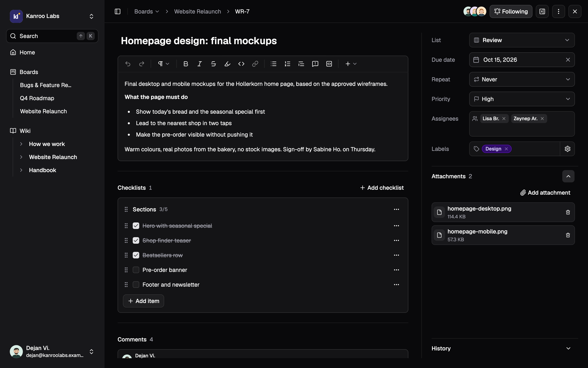
Task: Create a numbered list
Action: (x=287, y=64)
